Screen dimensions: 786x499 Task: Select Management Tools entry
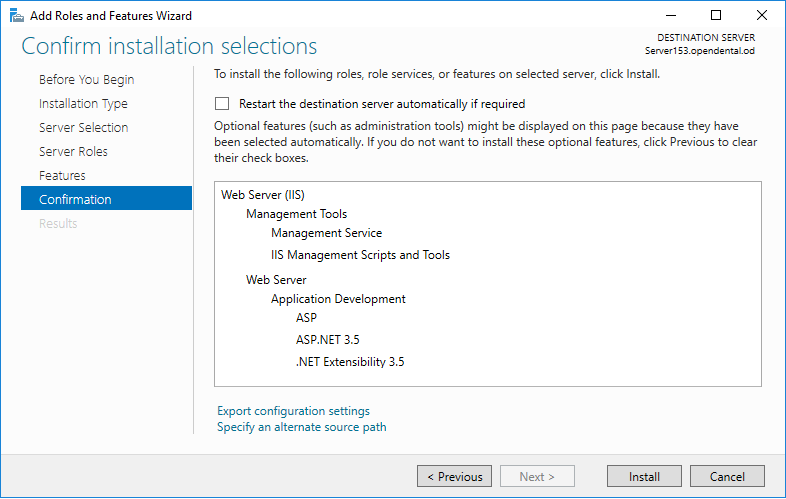296,214
